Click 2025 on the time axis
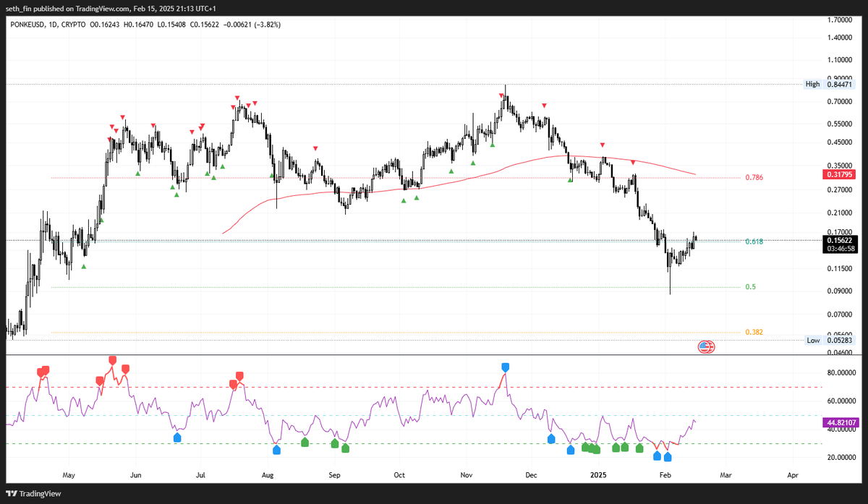868x504 pixels. point(597,476)
